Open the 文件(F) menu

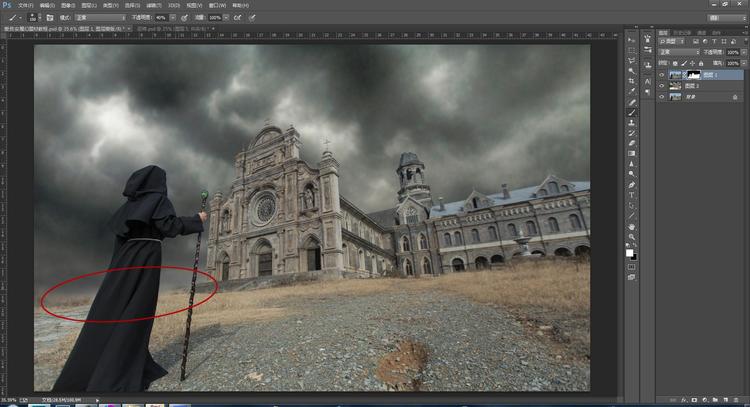tap(25, 5)
